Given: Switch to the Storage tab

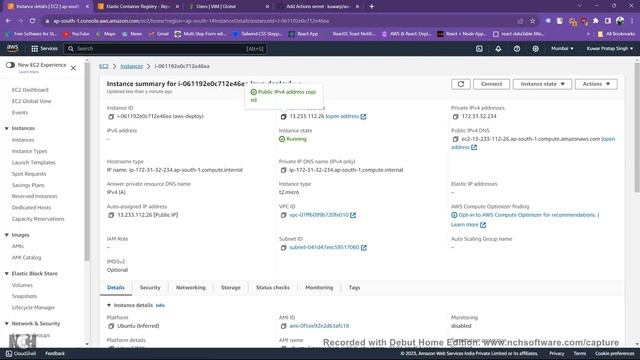Looking at the screenshot, I should (x=231, y=288).
